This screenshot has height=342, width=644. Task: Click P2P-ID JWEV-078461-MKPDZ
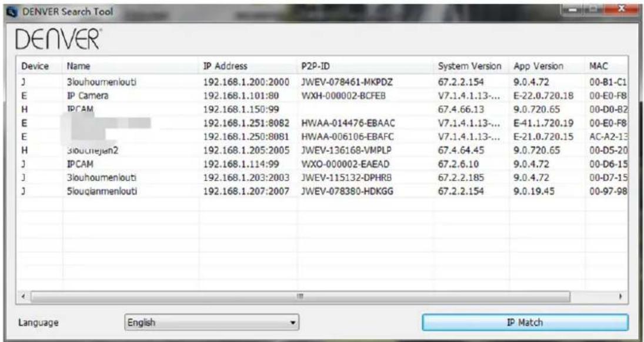(x=347, y=82)
